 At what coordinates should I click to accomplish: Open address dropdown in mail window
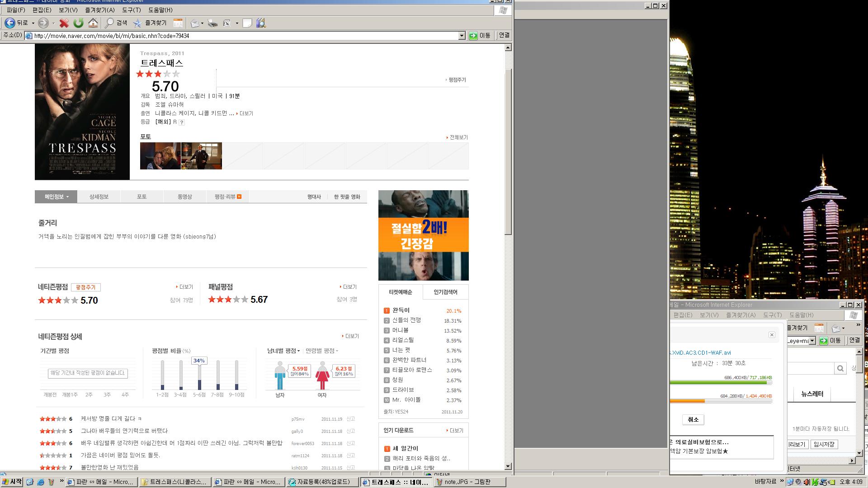(x=812, y=341)
